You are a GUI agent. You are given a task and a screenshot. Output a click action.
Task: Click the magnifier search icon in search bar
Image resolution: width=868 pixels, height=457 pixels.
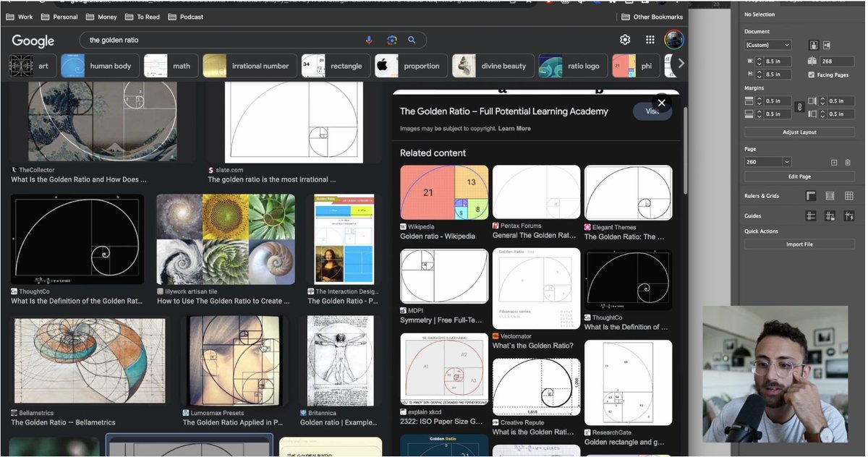point(412,40)
